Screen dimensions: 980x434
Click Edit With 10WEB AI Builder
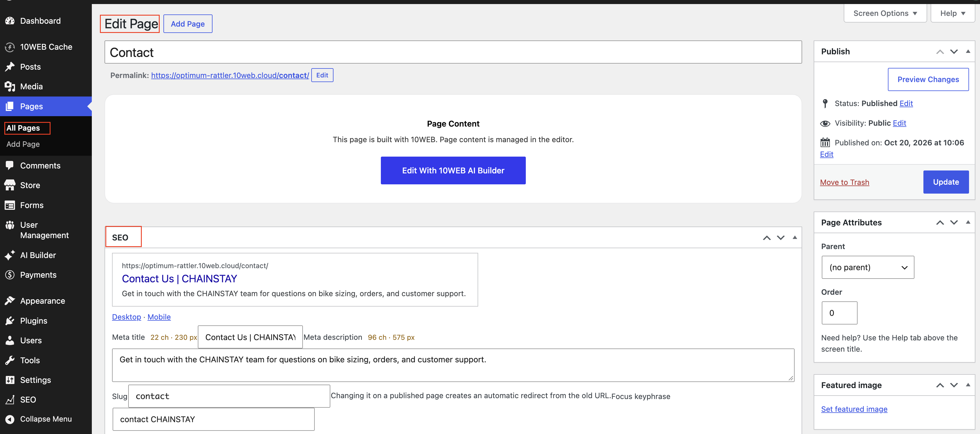[x=453, y=170]
